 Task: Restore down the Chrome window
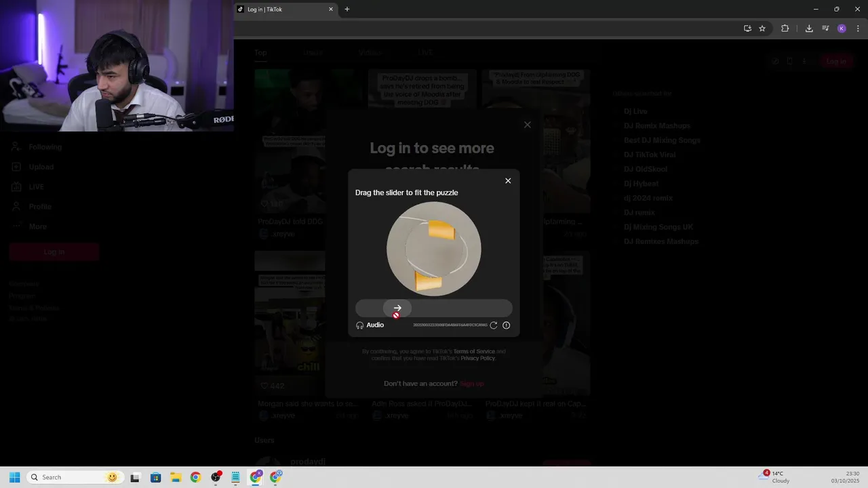(x=836, y=9)
